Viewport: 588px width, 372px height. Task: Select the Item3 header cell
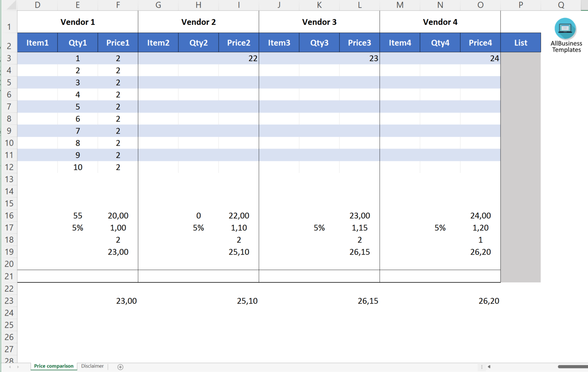(279, 43)
